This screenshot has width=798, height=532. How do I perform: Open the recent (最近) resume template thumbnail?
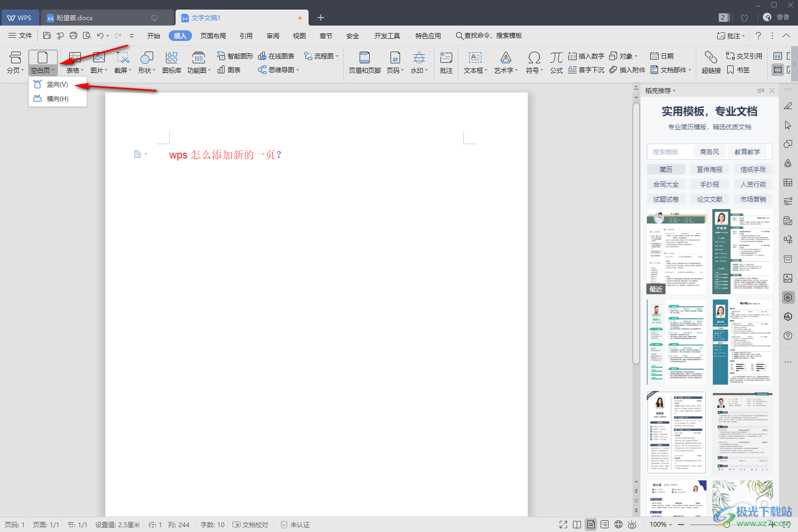click(x=677, y=252)
